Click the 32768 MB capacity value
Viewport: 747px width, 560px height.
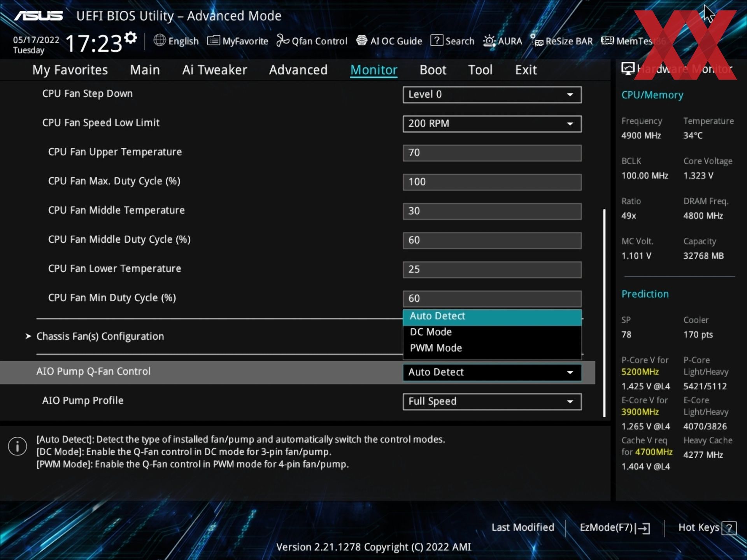click(703, 256)
